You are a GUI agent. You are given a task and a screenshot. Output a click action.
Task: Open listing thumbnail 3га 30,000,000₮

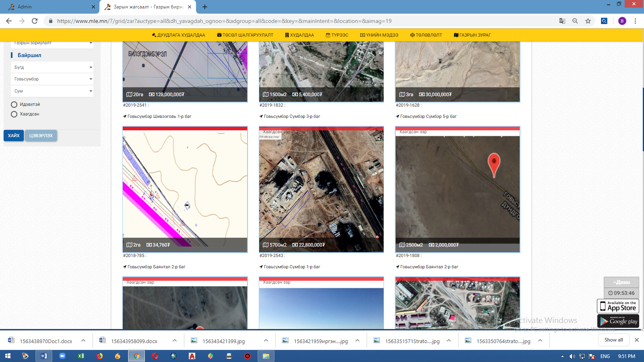coord(458,72)
